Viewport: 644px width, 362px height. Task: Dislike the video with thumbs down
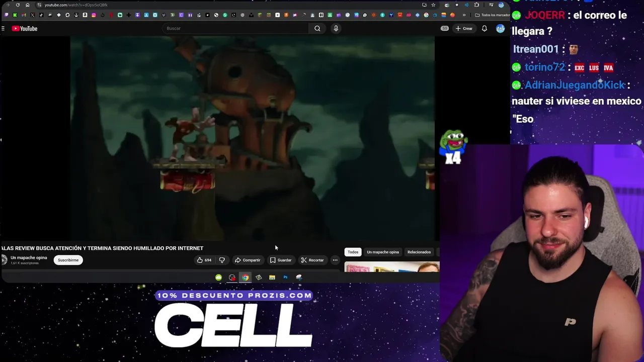tap(222, 260)
